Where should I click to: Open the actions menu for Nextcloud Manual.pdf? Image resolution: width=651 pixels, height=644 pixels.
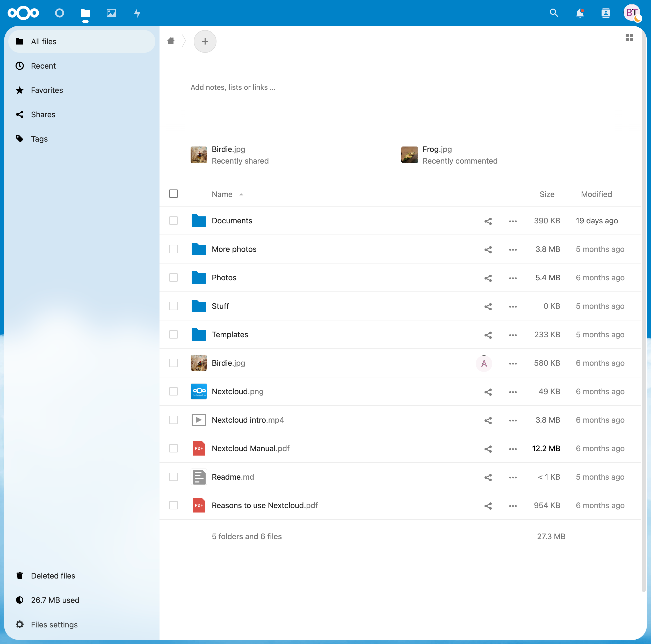click(x=512, y=449)
